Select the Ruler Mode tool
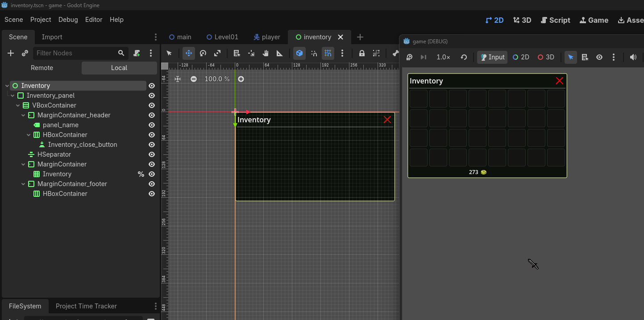This screenshot has width=644, height=320. coord(280,53)
